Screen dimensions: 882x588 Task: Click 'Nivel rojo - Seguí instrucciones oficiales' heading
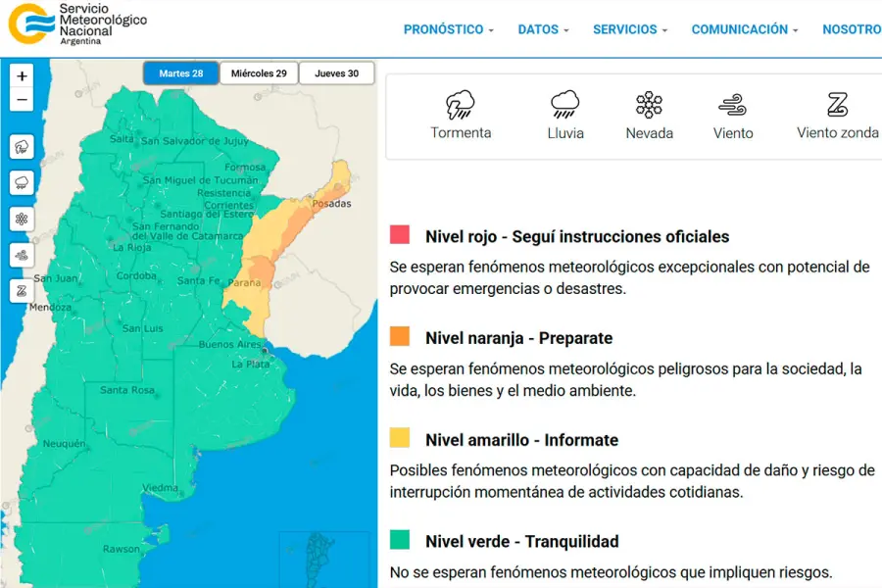577,236
